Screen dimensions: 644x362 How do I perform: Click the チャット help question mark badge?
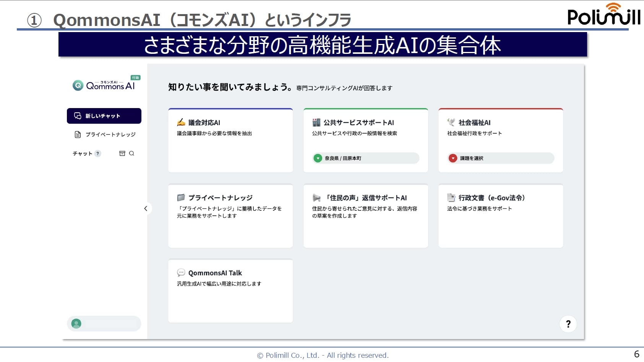pyautogui.click(x=98, y=154)
